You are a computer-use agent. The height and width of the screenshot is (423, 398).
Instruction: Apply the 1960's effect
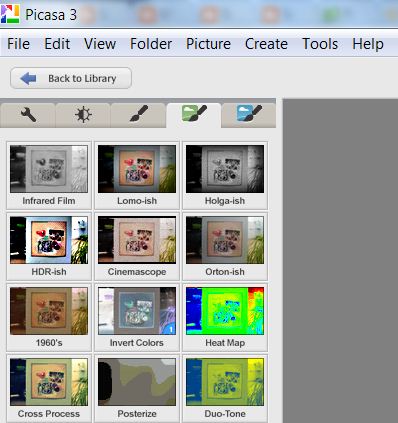click(x=49, y=317)
